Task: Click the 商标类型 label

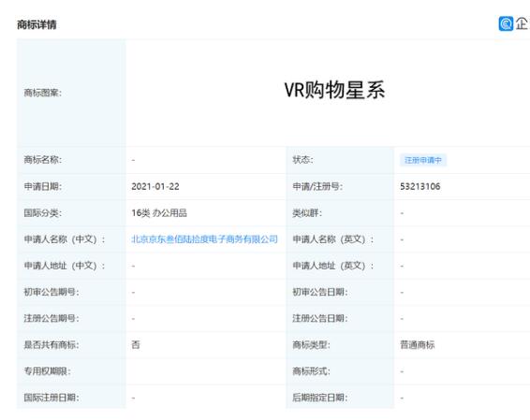Action: pyautogui.click(x=311, y=345)
